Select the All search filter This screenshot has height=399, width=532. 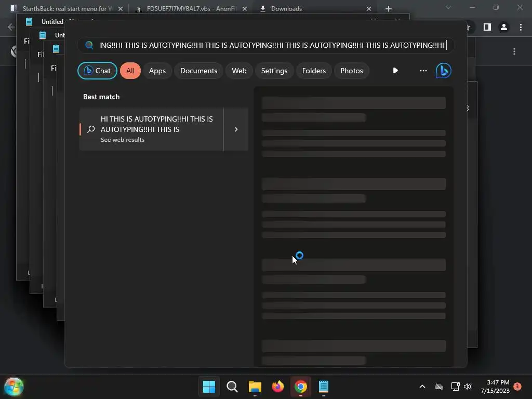[130, 71]
